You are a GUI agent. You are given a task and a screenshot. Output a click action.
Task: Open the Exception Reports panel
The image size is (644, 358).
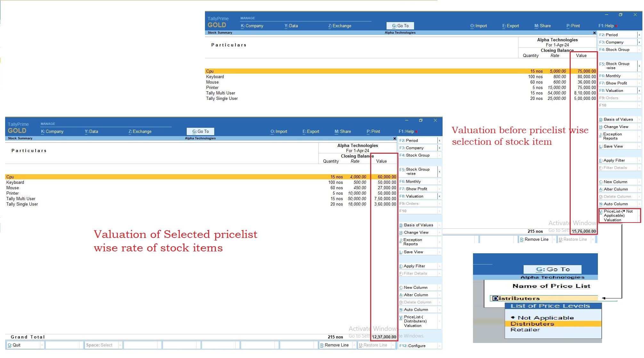413,242
